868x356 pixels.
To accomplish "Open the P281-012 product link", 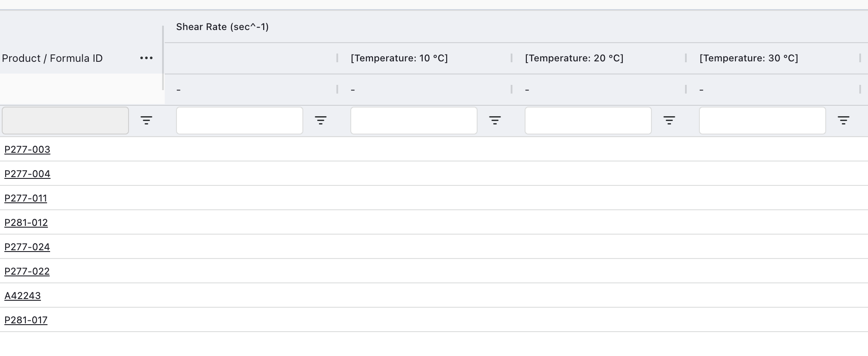I will [26, 222].
